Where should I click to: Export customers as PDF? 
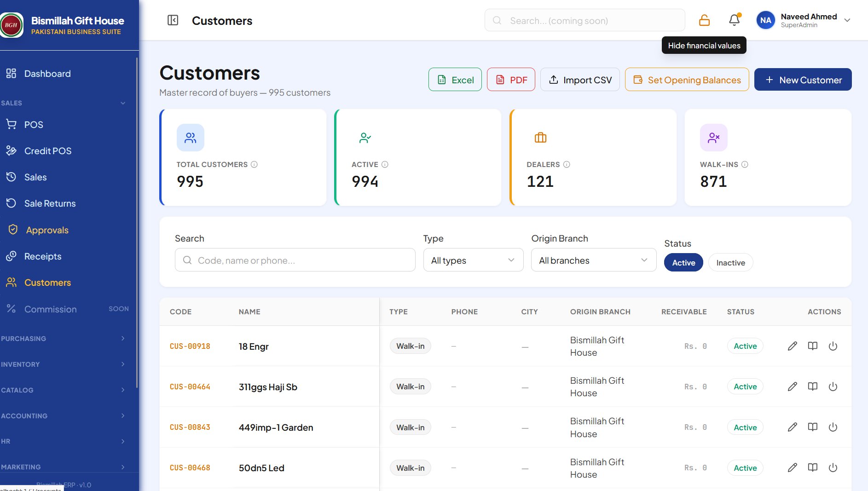[511, 80]
